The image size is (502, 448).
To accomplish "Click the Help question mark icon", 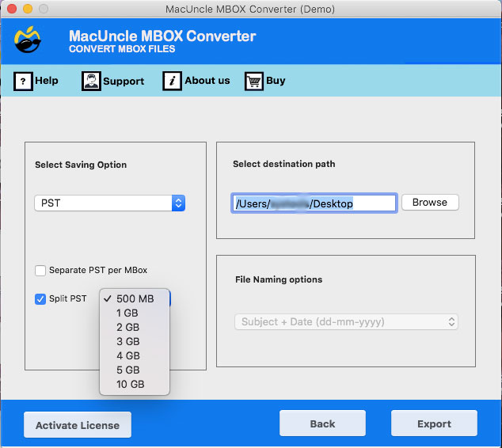I will 23,81.
